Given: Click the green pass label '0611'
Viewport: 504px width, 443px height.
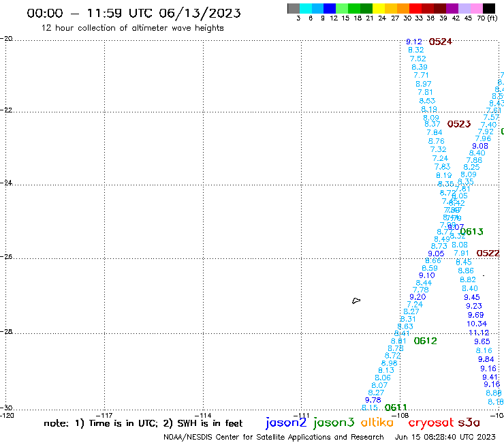Looking at the screenshot, I should pos(396,408).
